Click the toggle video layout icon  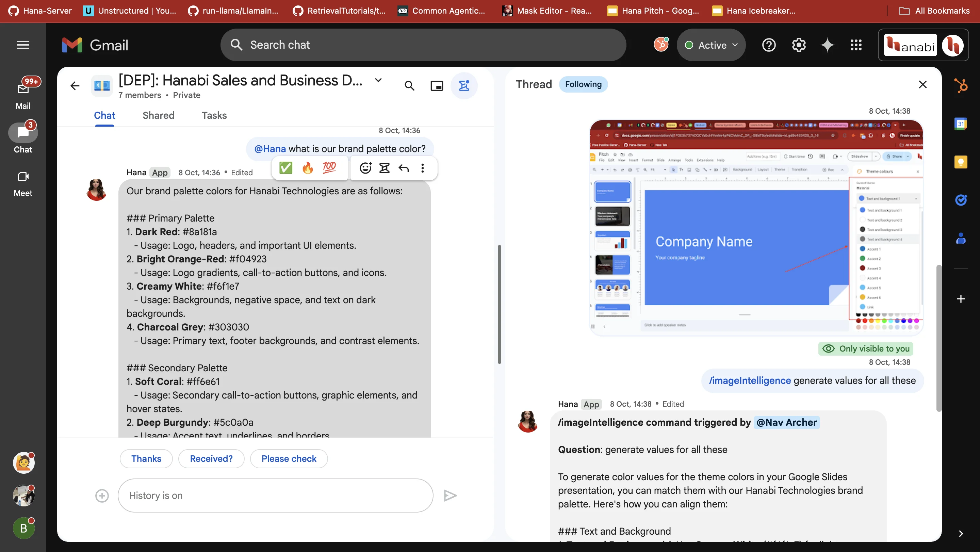click(436, 86)
